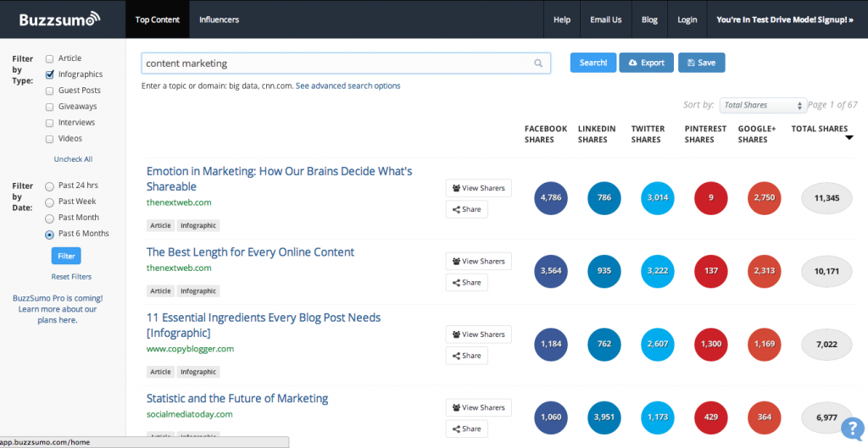This screenshot has height=448, width=868.
Task: Click the Test Drive Mode Signup link
Action: point(784,19)
